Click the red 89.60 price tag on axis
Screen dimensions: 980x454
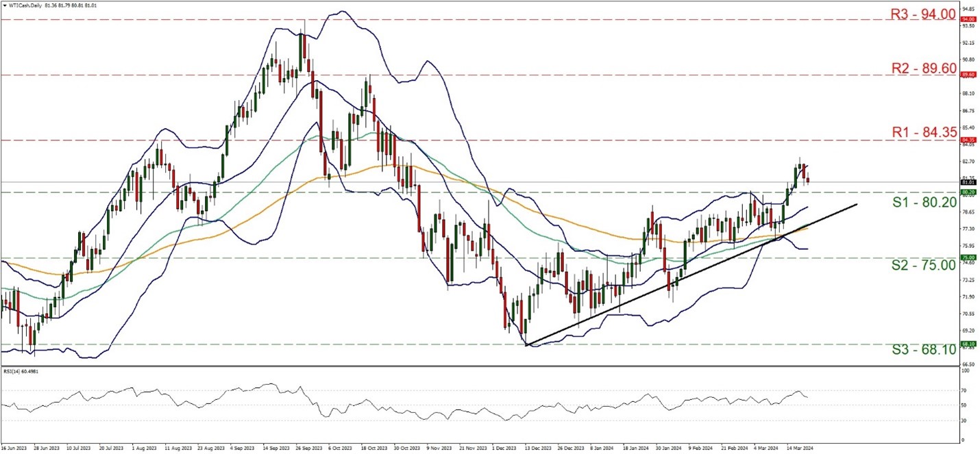coord(968,75)
